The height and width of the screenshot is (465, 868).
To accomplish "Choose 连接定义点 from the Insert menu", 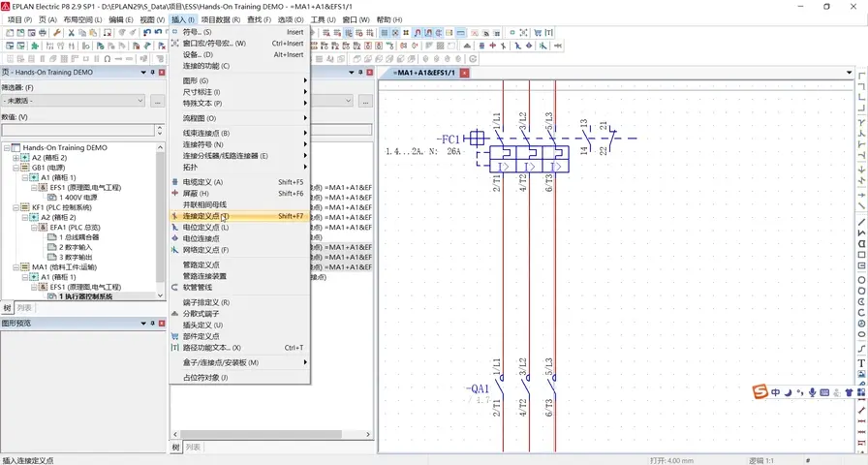I will coord(239,216).
